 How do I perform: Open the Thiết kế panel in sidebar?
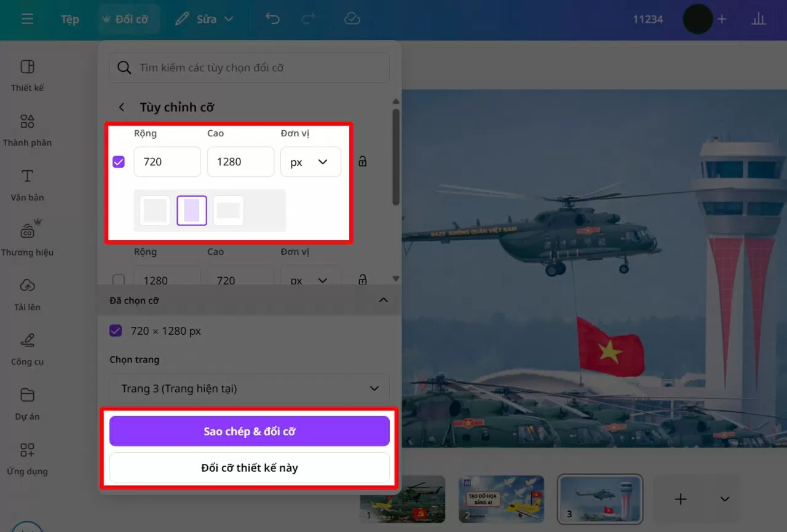pos(26,74)
